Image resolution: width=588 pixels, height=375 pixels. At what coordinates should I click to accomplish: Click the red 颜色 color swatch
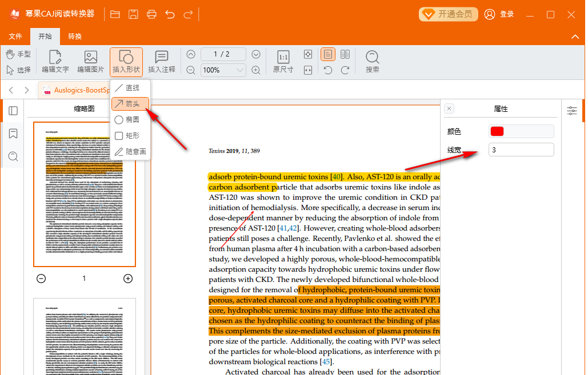[x=497, y=131]
